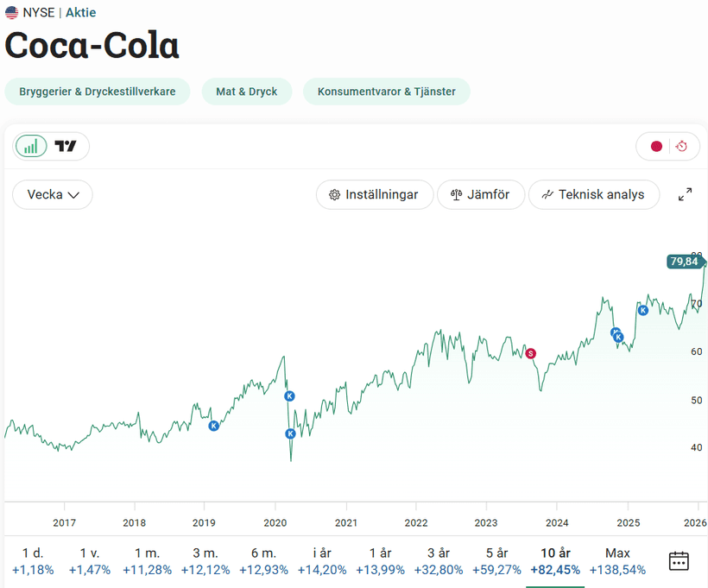Open chart Inställningar settings
Image resolution: width=708 pixels, height=588 pixels.
(x=373, y=194)
